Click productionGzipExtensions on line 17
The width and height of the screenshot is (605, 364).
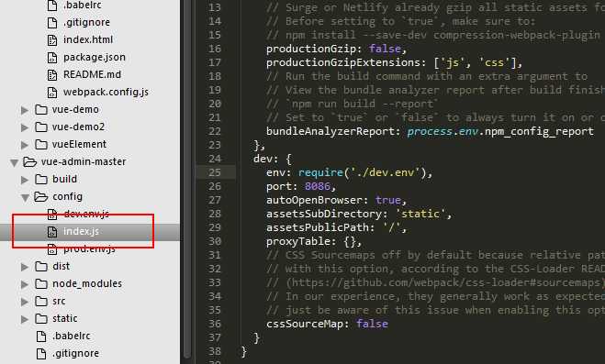coord(343,62)
